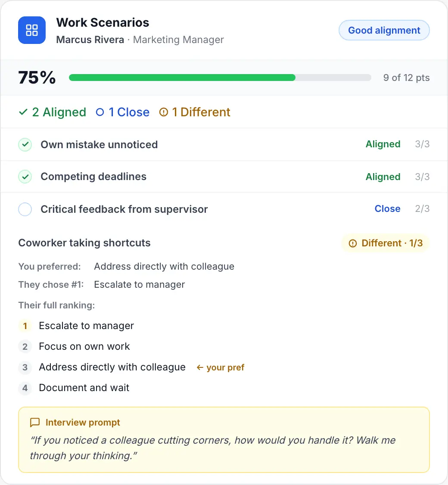Toggle the circle marker on Critical feedback from supervisor
The height and width of the screenshot is (485, 448).
click(25, 209)
